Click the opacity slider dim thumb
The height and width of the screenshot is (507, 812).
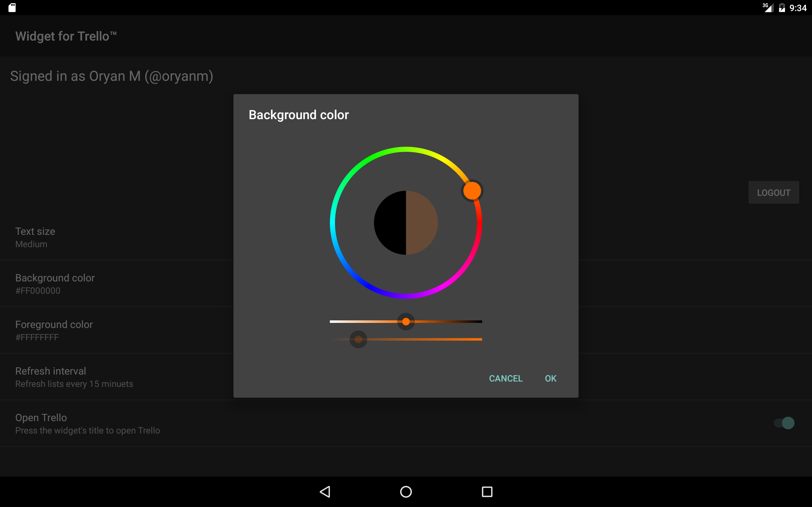click(358, 339)
